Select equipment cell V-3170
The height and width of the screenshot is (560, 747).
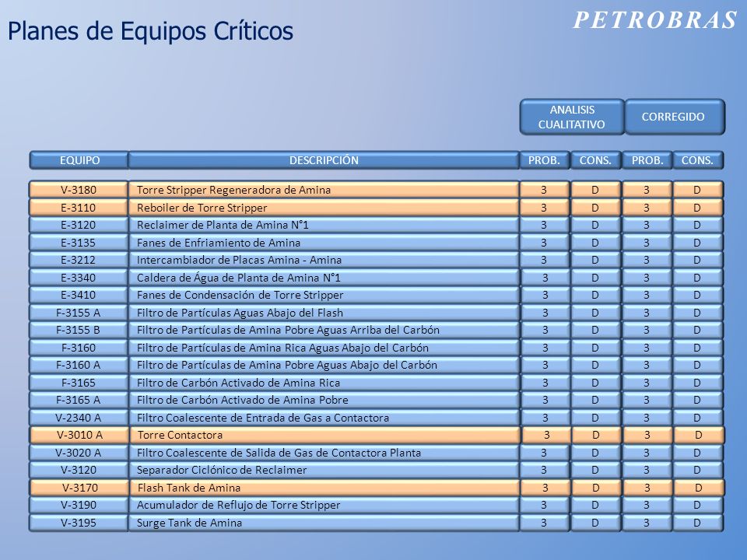79,488
